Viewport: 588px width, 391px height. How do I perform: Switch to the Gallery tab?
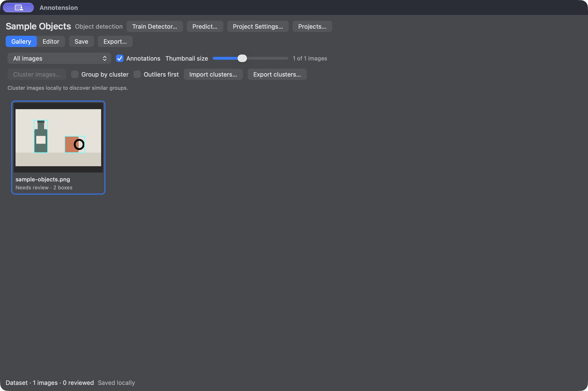point(21,41)
